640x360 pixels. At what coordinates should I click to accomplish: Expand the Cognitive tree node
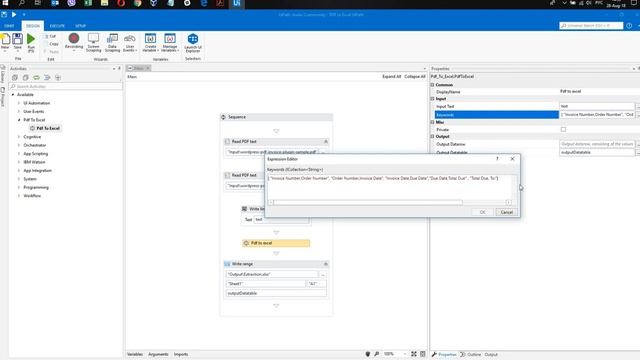19,137
